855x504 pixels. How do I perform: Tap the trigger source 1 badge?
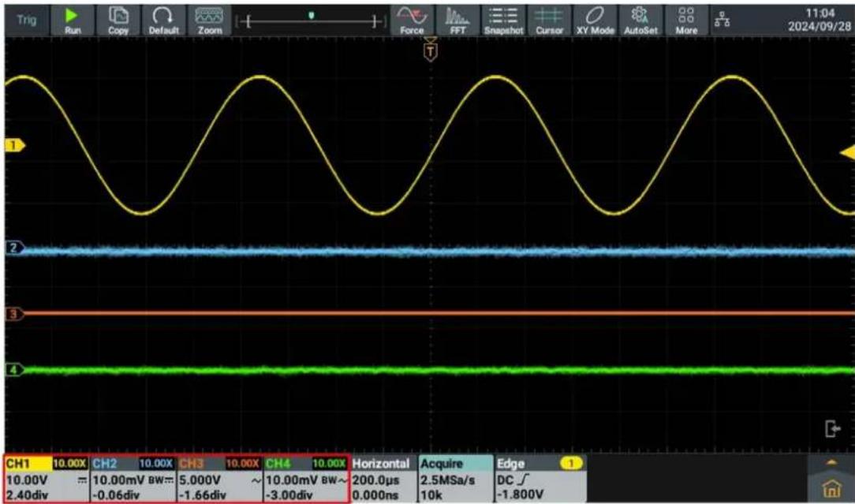click(x=571, y=464)
